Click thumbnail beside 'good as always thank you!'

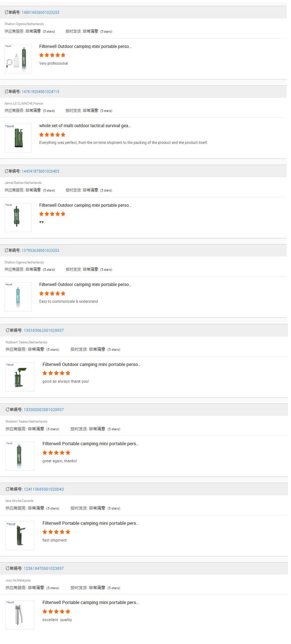click(x=20, y=377)
